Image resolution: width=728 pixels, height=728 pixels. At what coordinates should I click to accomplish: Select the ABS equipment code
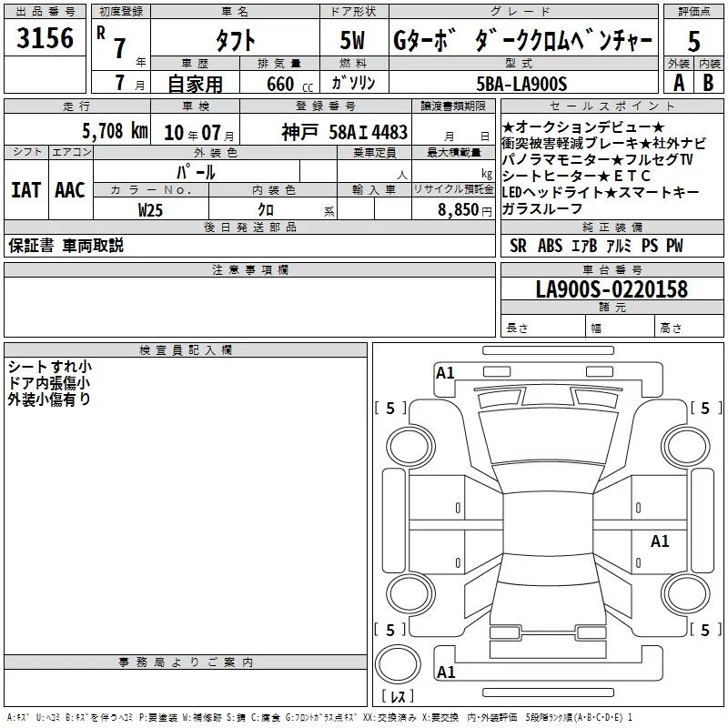551,245
